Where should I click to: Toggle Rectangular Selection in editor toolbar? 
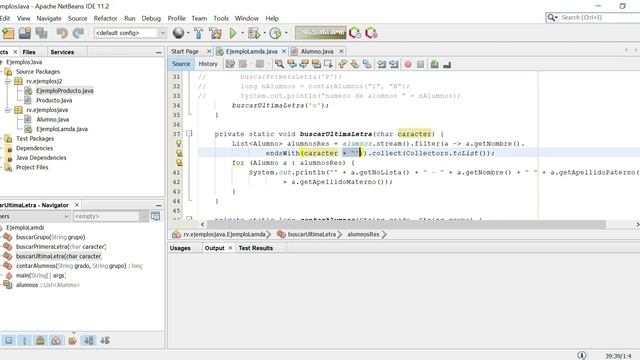click(328, 64)
